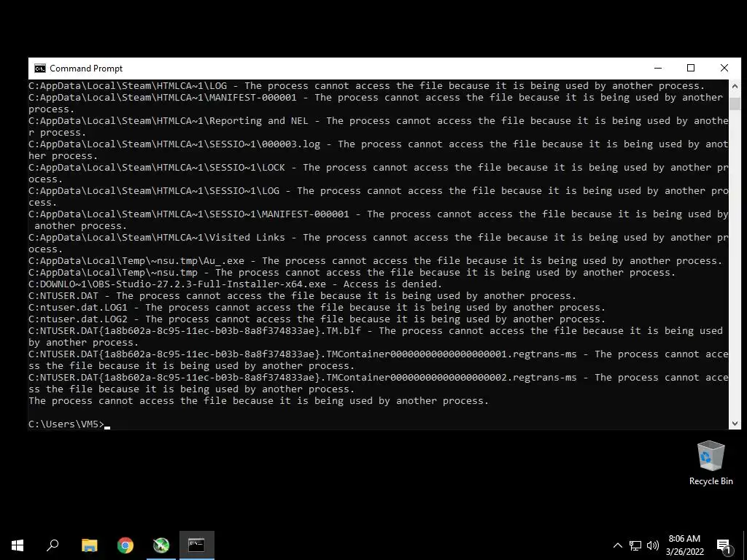Click the TMContainer...0001.regtrans-ms line

(379, 359)
